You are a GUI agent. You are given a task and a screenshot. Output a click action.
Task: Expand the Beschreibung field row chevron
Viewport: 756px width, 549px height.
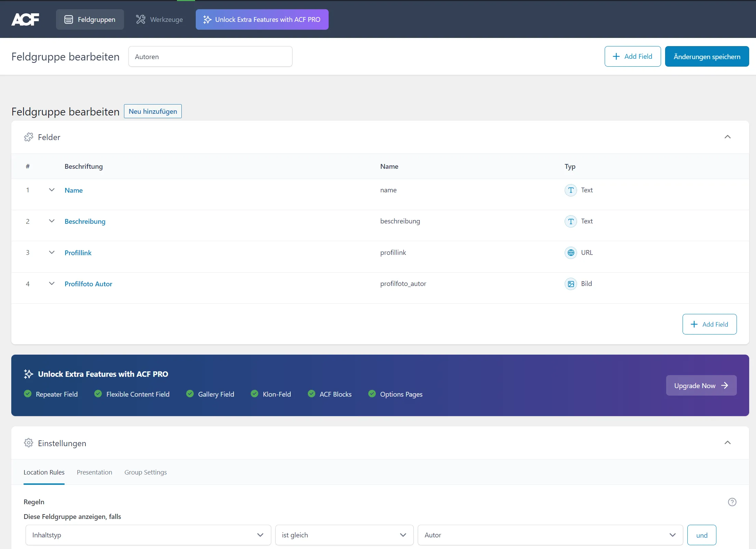52,221
